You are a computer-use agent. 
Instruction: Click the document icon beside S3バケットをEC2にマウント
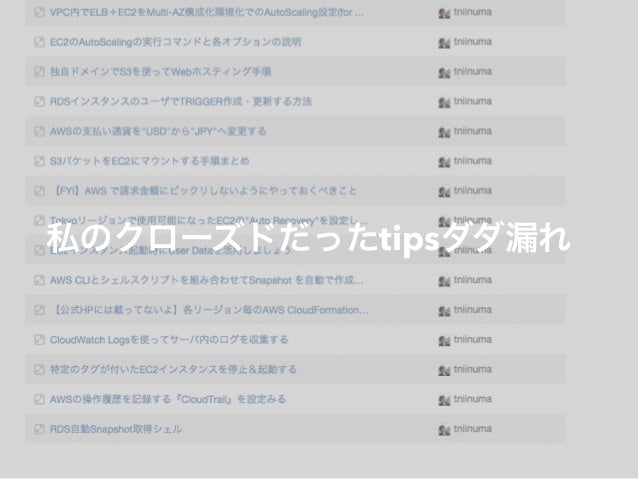coord(39,161)
